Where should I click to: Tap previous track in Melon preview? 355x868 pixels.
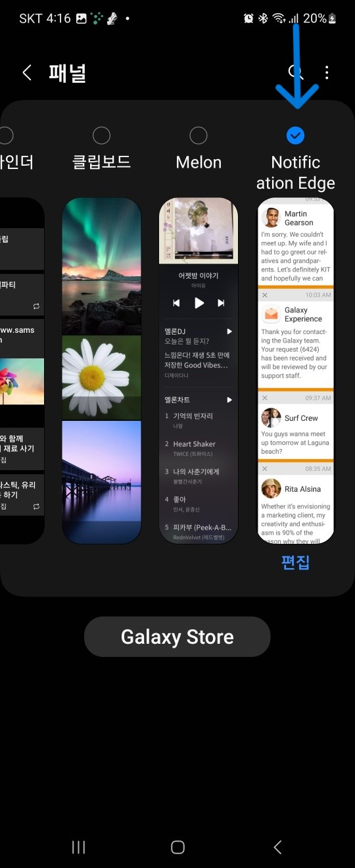(176, 302)
